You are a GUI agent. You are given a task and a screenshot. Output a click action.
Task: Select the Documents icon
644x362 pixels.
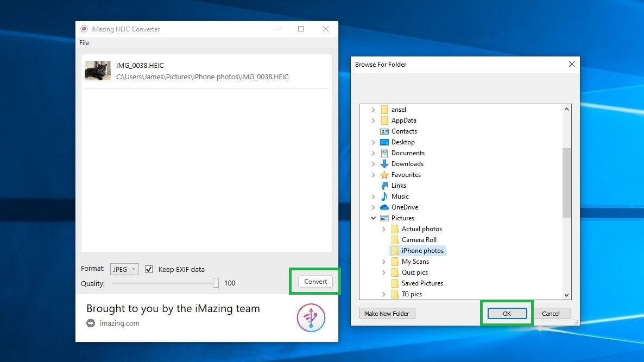tap(386, 153)
